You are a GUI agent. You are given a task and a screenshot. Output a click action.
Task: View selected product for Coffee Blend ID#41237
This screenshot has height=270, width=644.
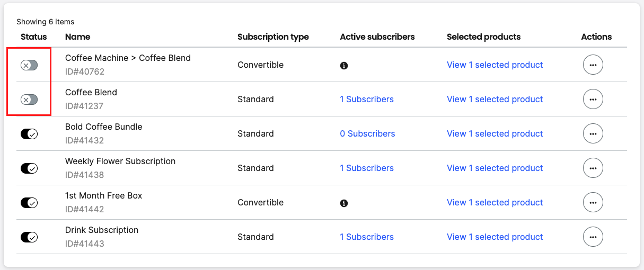[x=495, y=99]
